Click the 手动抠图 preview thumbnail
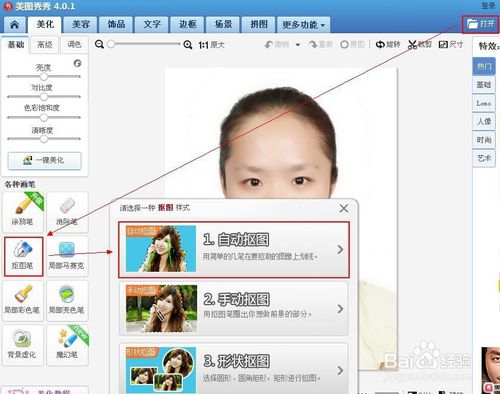Image resolution: width=500 pixels, height=394 pixels. point(161,309)
